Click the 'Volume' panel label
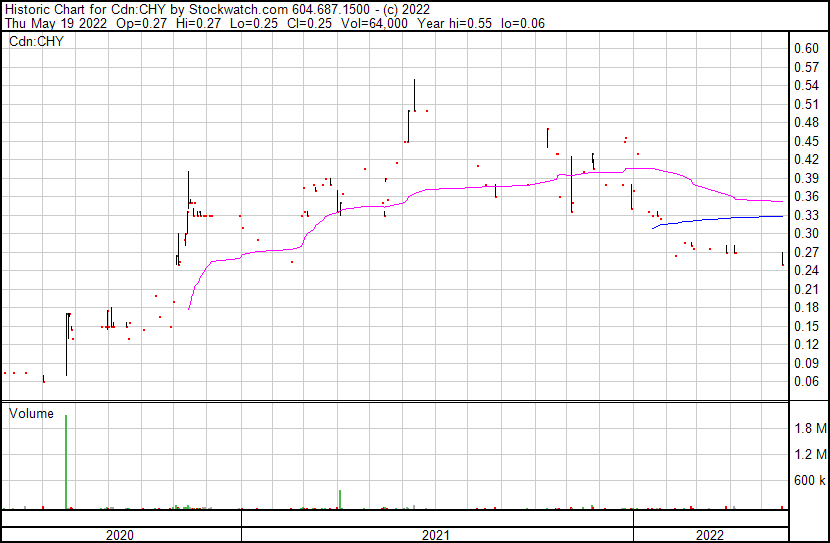 coord(31,413)
